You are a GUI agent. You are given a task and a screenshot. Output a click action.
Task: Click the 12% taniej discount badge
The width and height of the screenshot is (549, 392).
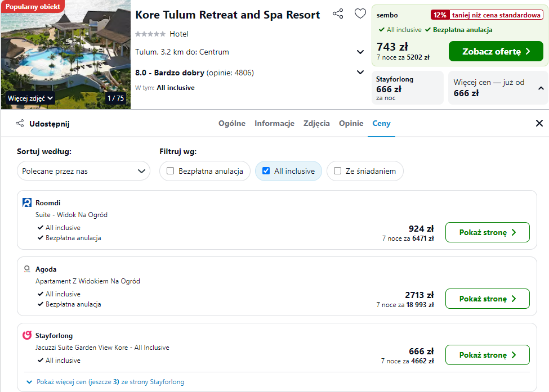486,15
